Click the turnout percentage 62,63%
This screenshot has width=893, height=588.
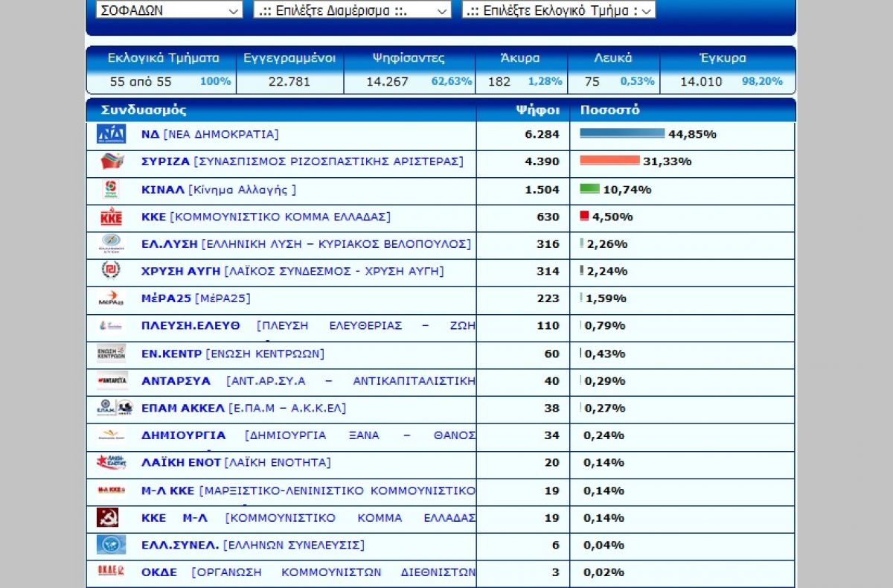pyautogui.click(x=452, y=81)
